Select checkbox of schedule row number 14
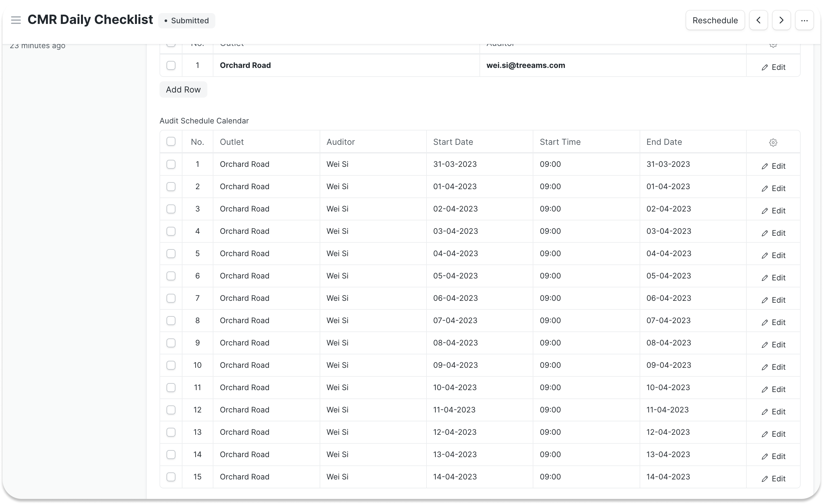Viewport: 823px width, 504px height. (171, 455)
